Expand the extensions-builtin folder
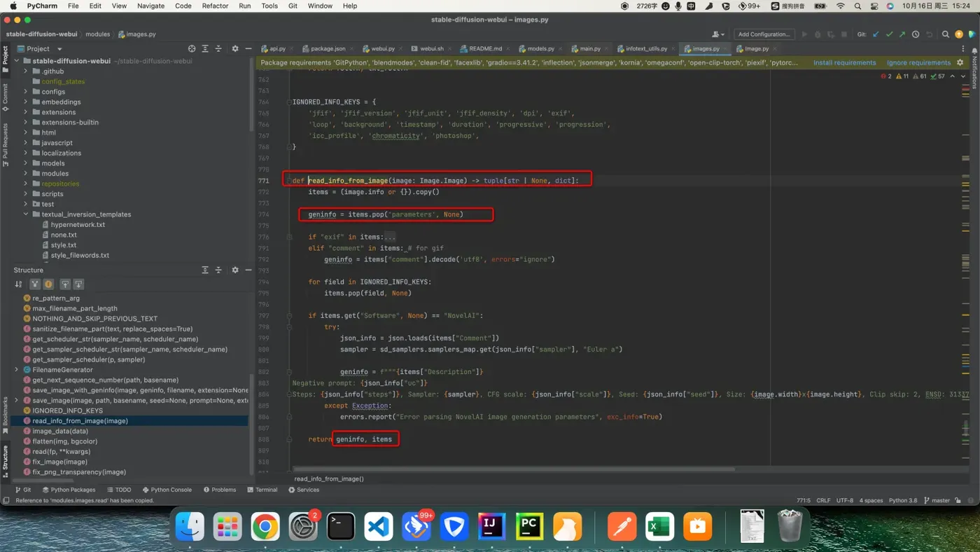Viewport: 980px width, 552px height. tap(26, 122)
